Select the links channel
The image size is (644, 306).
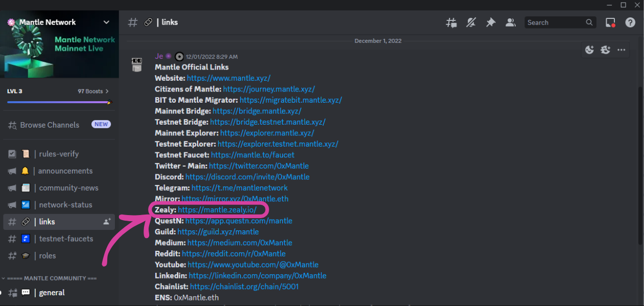coord(59,222)
